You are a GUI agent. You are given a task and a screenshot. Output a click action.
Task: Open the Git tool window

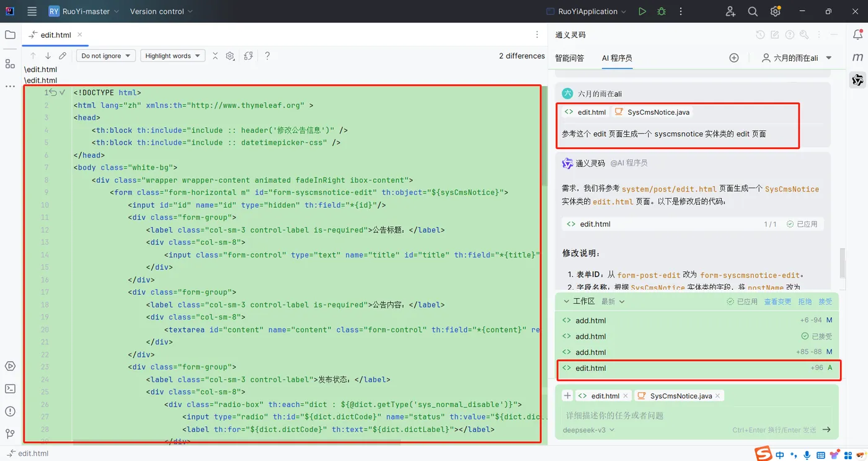click(10, 433)
